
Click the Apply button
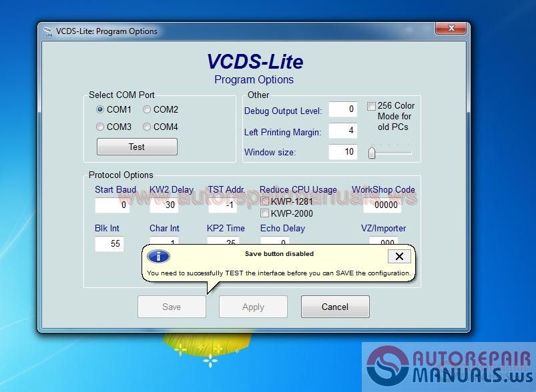[x=253, y=307]
